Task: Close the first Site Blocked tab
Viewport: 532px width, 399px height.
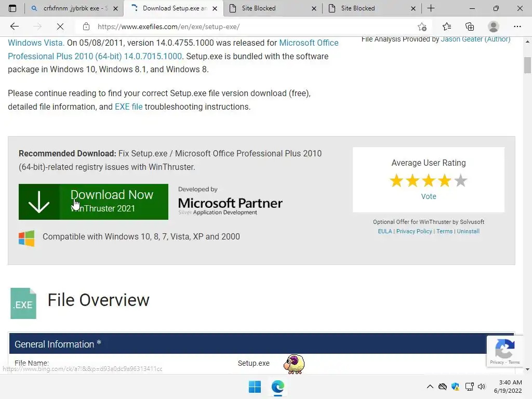Action: coord(314,8)
